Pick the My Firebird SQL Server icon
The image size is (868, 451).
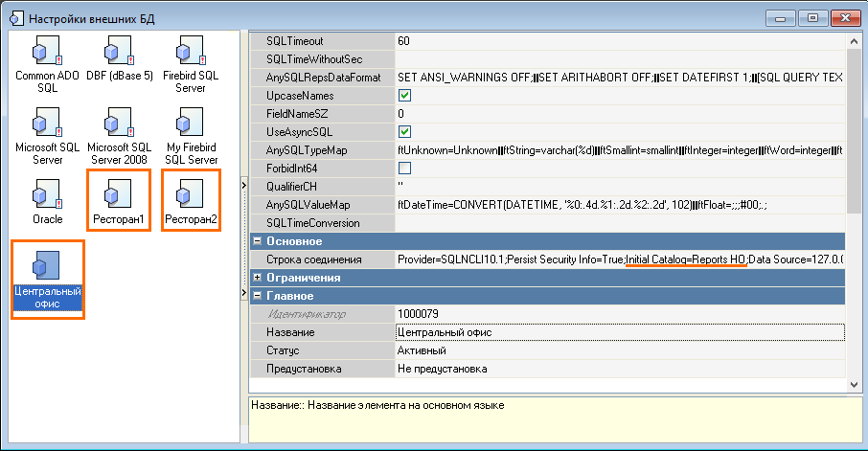pyautogui.click(x=191, y=123)
